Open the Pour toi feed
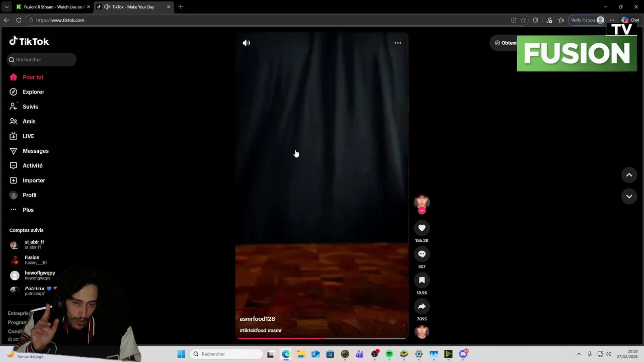The height and width of the screenshot is (362, 644). (x=26, y=77)
